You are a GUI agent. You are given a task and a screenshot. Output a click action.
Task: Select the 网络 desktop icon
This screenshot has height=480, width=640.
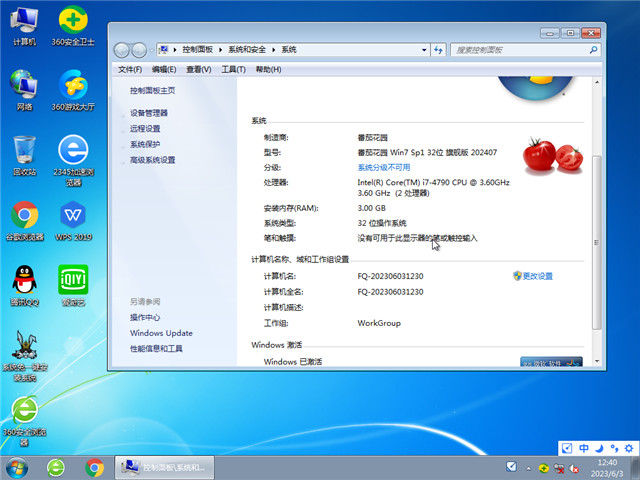coord(24,90)
